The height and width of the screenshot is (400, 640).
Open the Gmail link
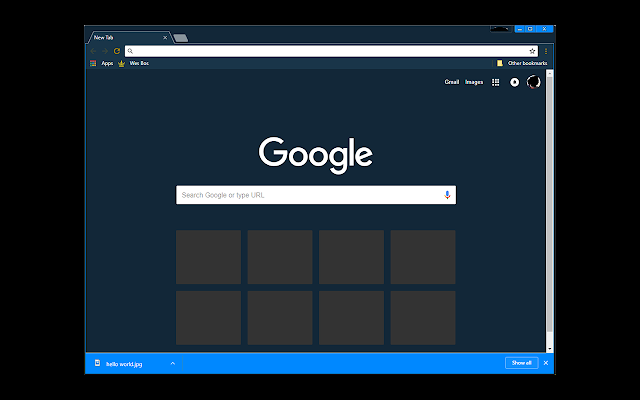451,82
